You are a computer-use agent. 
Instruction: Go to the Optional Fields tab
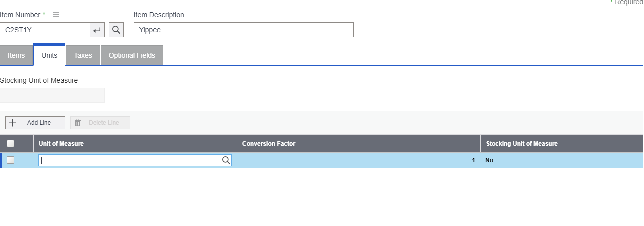tap(132, 55)
